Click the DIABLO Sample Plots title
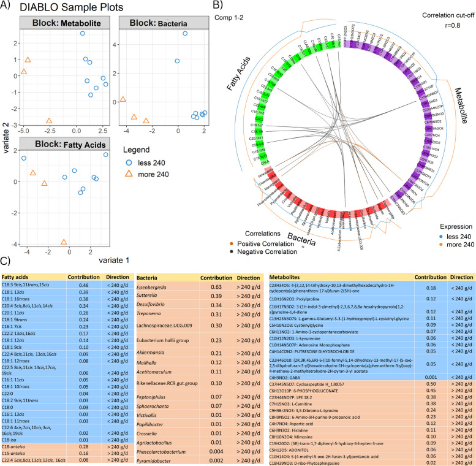476x466 pixels. pos(72,7)
